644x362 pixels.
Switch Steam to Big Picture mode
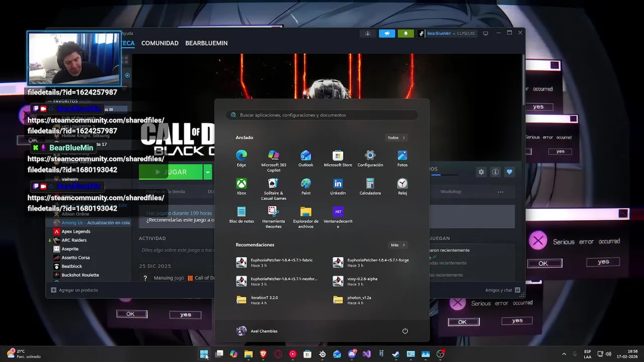[486, 33]
